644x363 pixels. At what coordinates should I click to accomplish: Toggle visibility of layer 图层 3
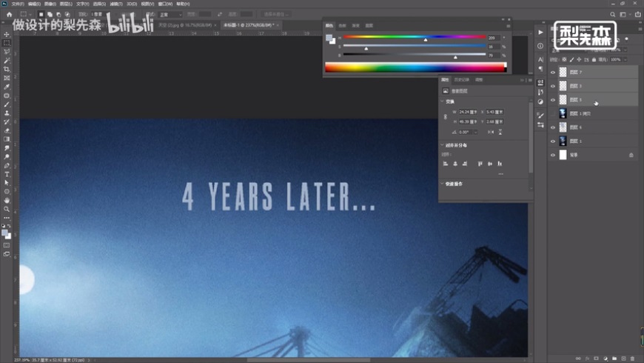553,87
